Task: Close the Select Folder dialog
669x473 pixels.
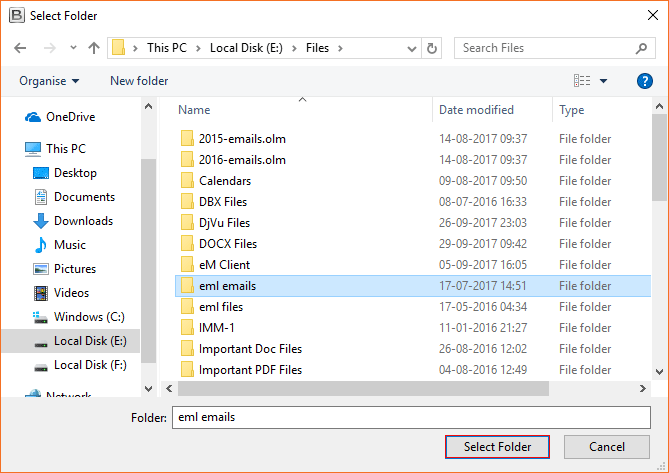Action: 652,15
